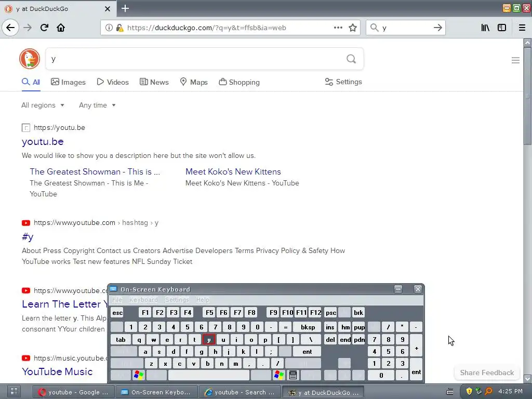This screenshot has width=532, height=399.
Task: Switch to the Videos results tab
Action: click(x=113, y=82)
